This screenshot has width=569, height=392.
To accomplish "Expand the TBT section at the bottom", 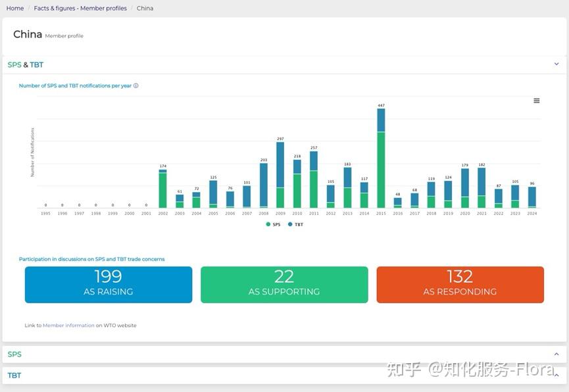I will point(556,375).
